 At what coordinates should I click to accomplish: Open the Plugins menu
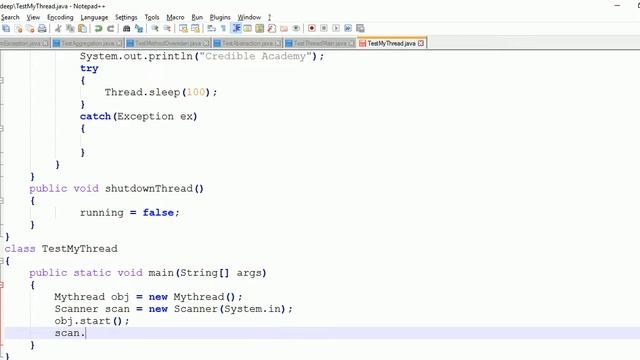point(220,17)
